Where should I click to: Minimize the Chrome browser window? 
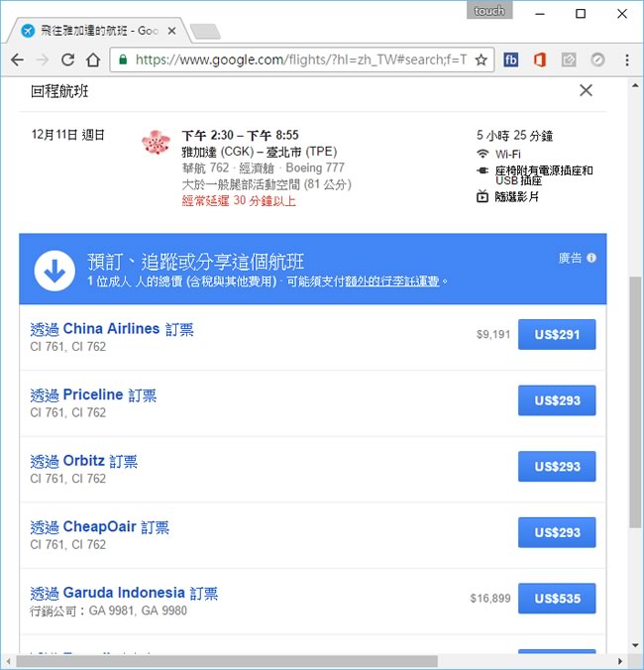pyautogui.click(x=540, y=14)
